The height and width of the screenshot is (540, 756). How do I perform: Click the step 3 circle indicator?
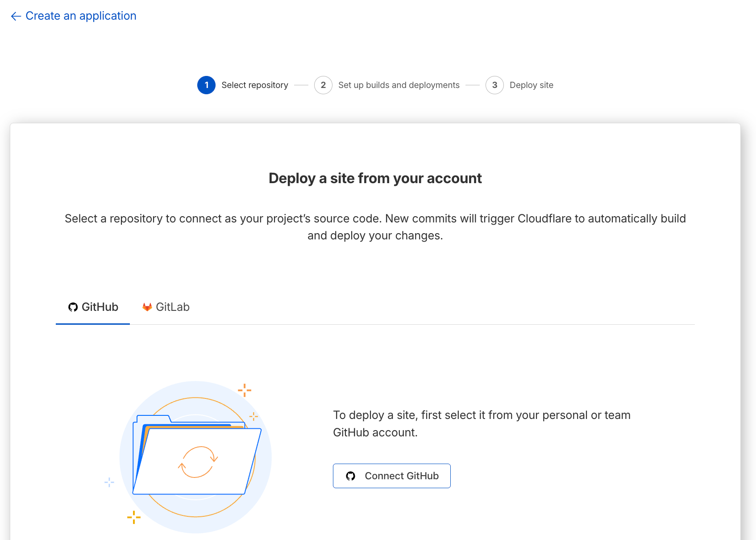[494, 85]
